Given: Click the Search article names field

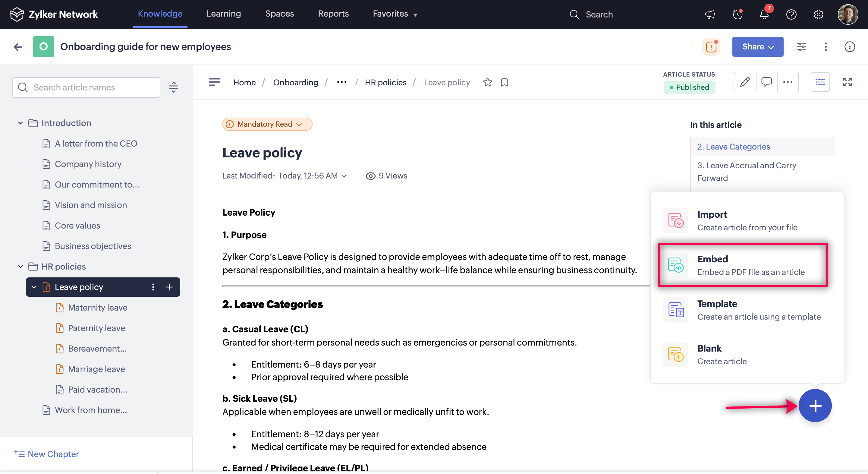Looking at the screenshot, I should 86,87.
